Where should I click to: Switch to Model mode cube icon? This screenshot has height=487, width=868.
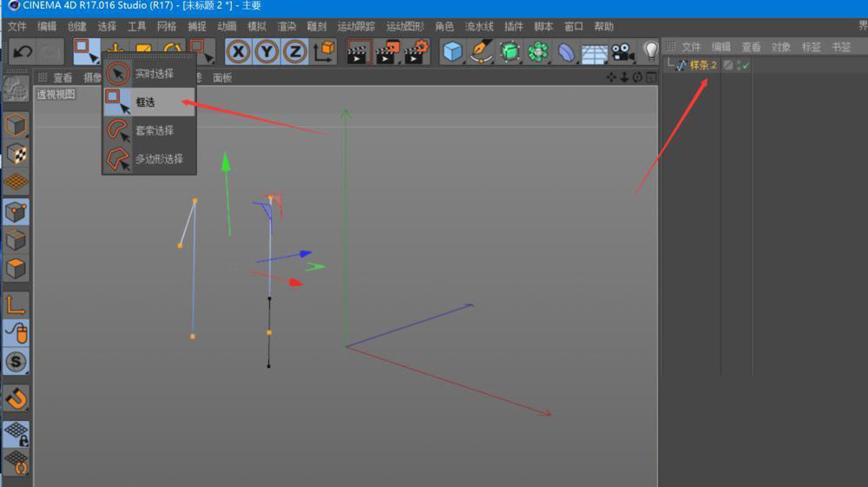16,126
